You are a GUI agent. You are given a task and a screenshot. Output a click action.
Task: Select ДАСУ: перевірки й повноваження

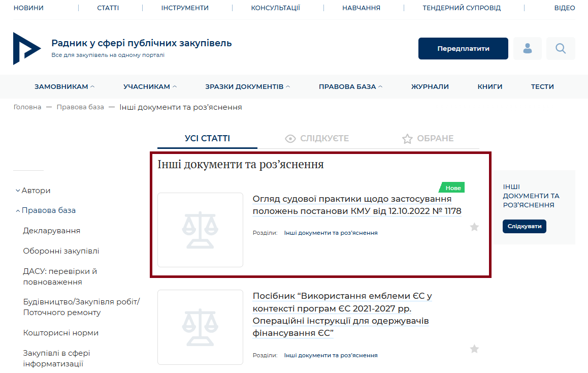(60, 276)
